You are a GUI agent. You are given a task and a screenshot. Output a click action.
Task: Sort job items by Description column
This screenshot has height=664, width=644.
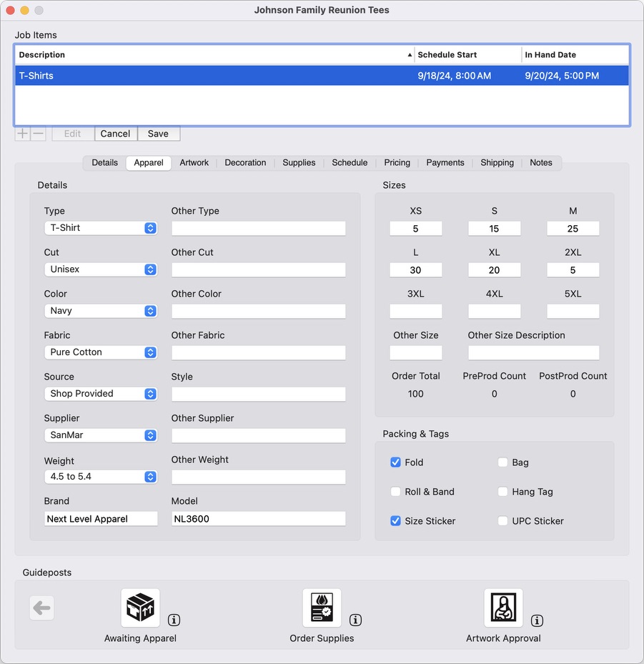tap(214, 55)
